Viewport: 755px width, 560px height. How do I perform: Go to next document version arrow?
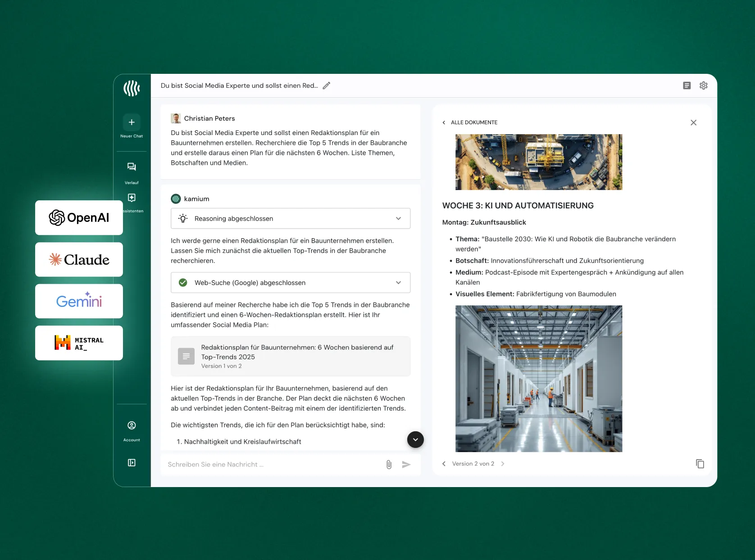(x=503, y=464)
